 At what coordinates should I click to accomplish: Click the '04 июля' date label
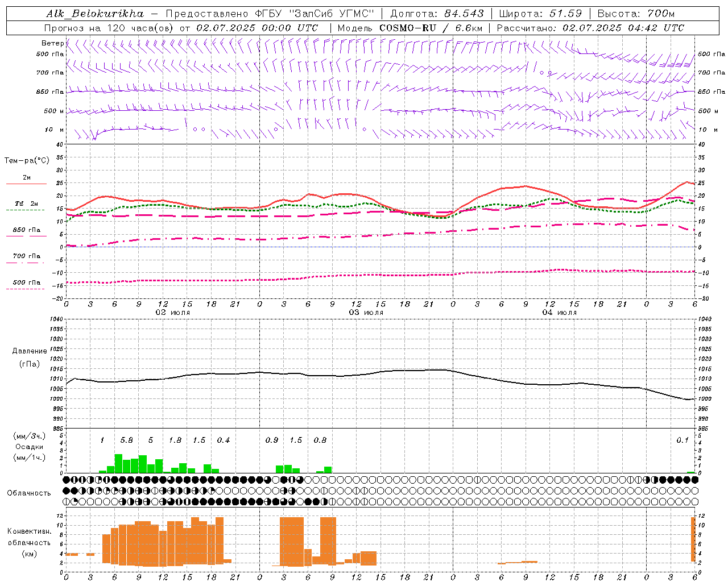point(560,313)
